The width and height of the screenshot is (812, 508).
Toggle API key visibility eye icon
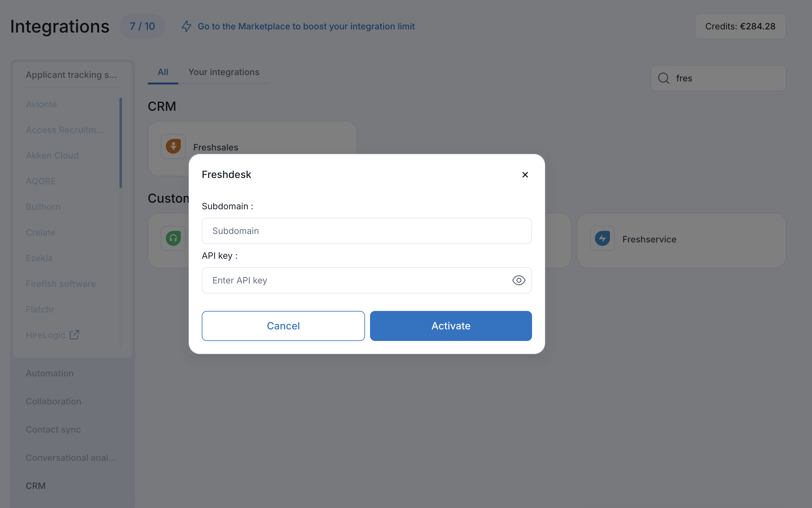(x=518, y=280)
